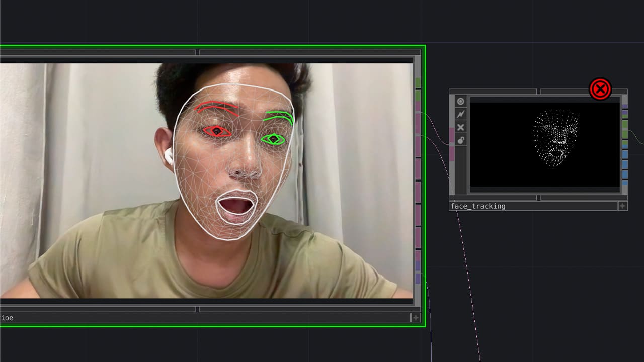Screen dimensions: 644x362
Task: Click bottommost purple output connector on mediapipe node
Action: pos(418,278)
